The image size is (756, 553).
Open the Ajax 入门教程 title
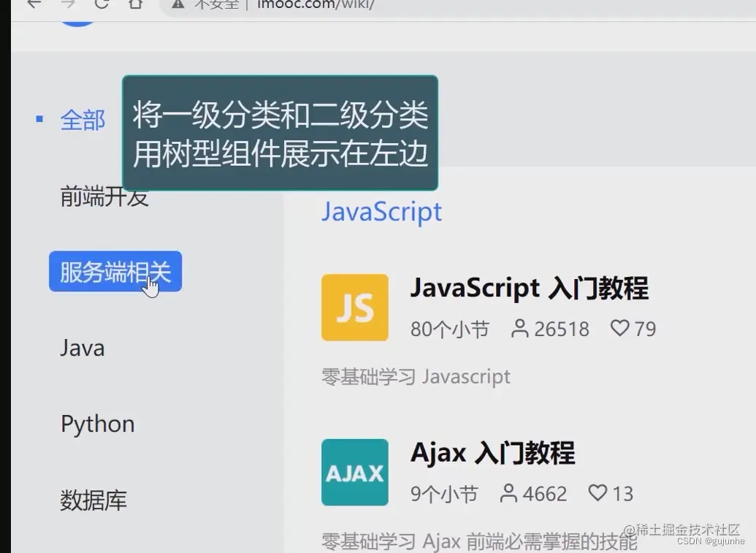tap(492, 453)
